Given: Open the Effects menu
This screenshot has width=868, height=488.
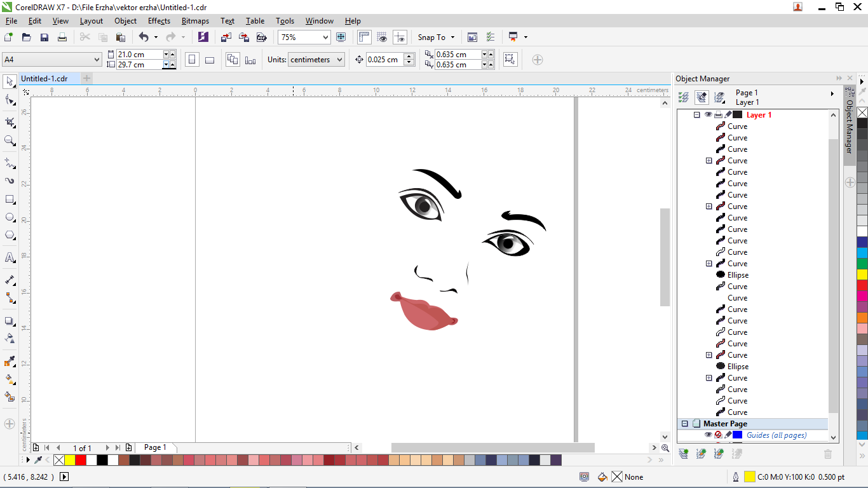Looking at the screenshot, I should [x=159, y=21].
